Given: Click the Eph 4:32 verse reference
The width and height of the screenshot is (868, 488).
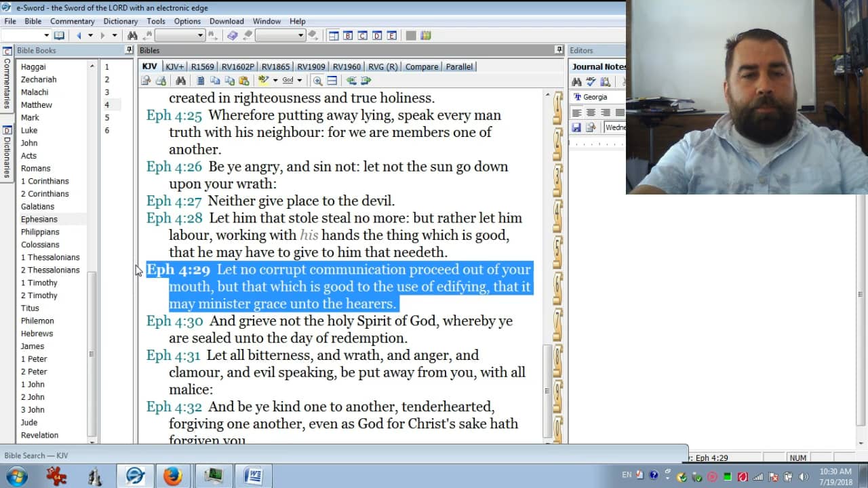Looking at the screenshot, I should [x=174, y=407].
